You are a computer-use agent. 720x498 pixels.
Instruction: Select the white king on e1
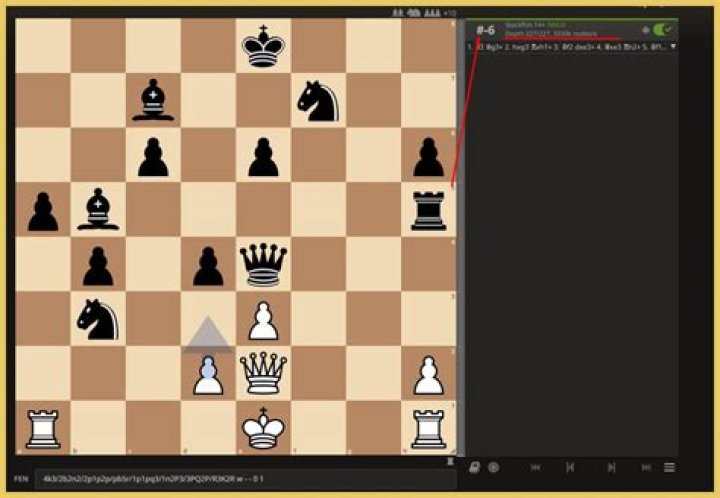[263, 428]
